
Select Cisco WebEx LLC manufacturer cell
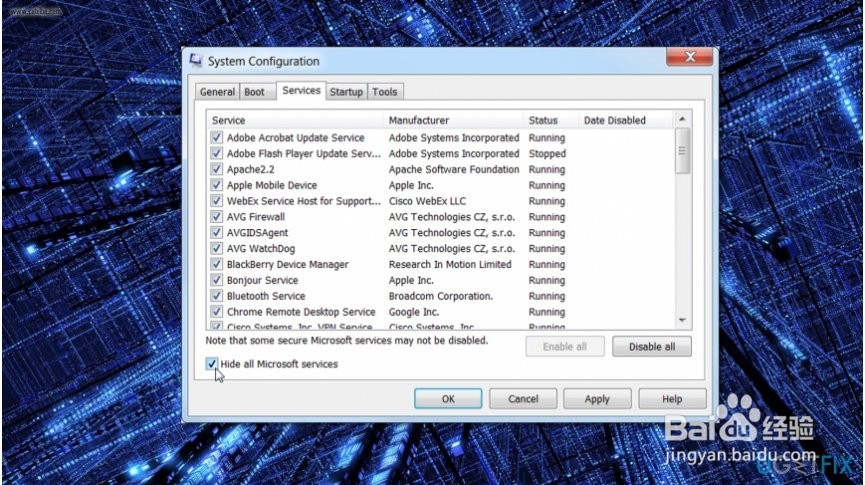click(427, 201)
